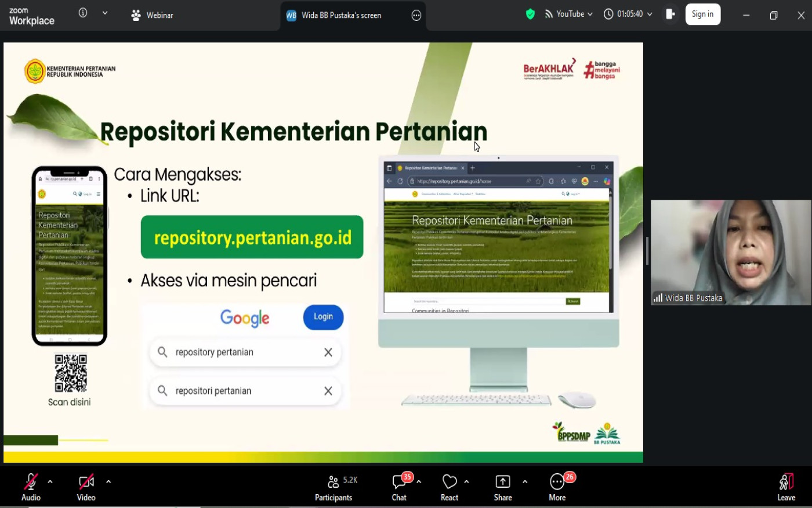This screenshot has height=508, width=812.
Task: Click the green encryption shield icon
Action: pos(530,15)
